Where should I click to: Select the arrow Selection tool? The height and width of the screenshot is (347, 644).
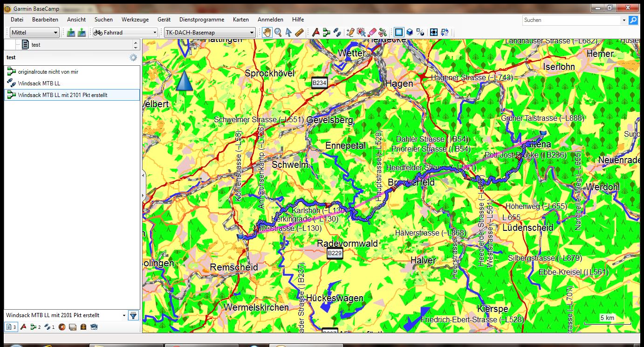288,32
